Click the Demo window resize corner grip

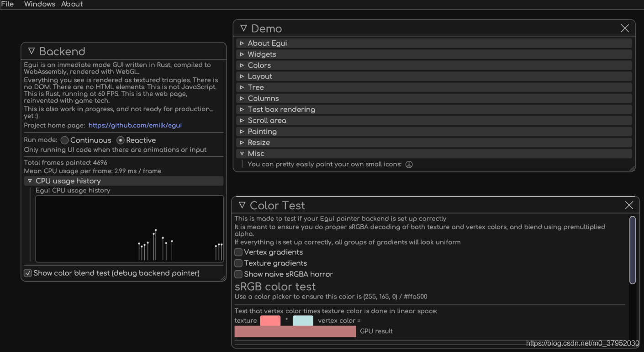[632, 169]
